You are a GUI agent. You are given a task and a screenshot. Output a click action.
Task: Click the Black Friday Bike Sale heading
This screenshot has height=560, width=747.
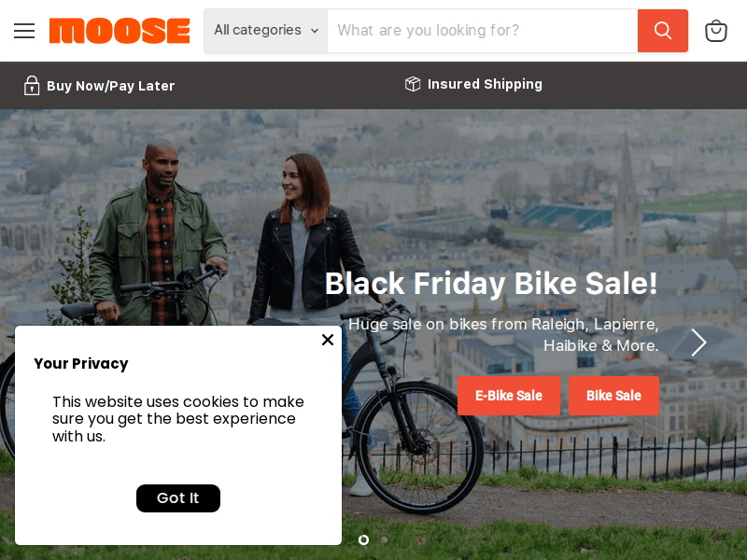click(x=491, y=283)
